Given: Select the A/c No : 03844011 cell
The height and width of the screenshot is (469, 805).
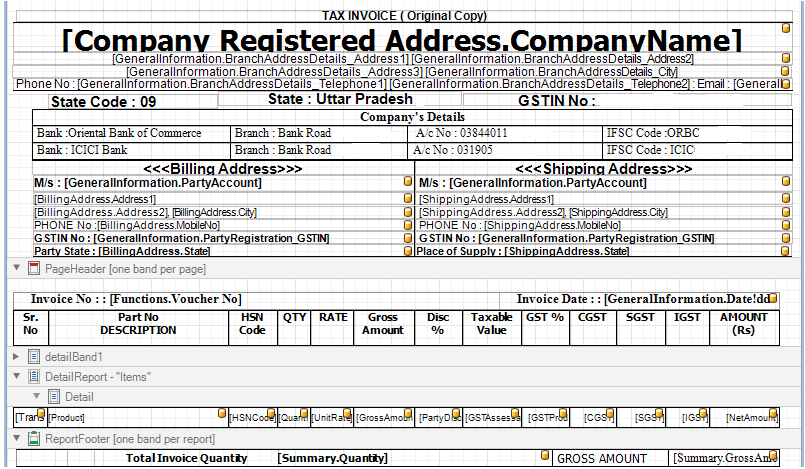Looking at the screenshot, I should [x=505, y=133].
